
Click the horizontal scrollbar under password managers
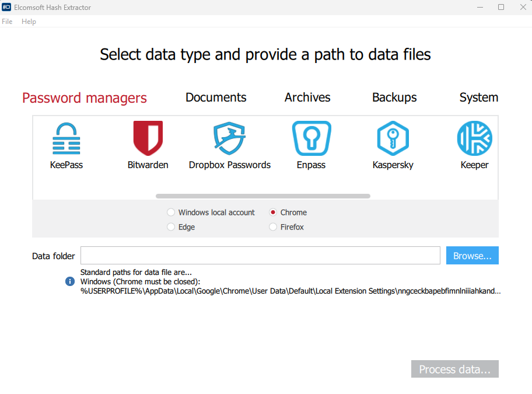point(263,196)
